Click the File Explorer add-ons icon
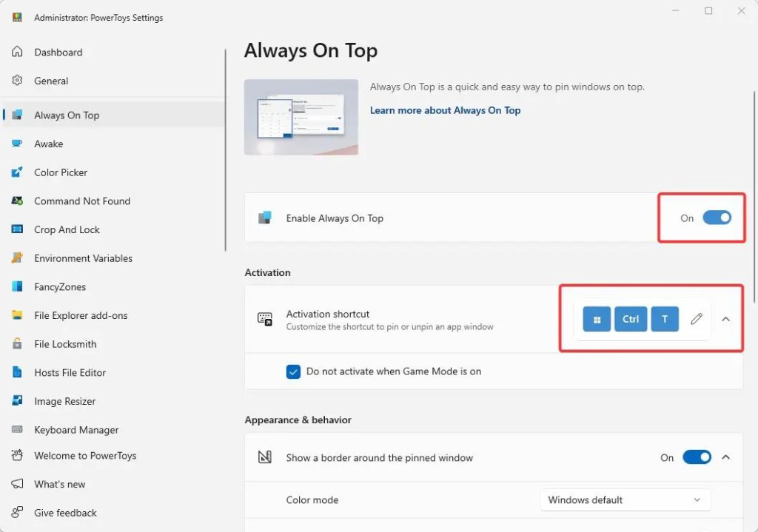The width and height of the screenshot is (758, 532). click(x=17, y=315)
